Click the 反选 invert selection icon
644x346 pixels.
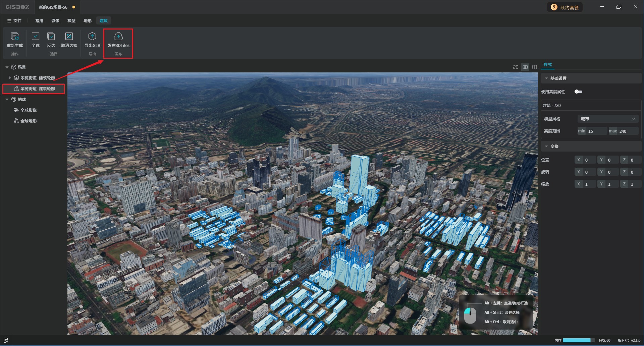tap(51, 36)
